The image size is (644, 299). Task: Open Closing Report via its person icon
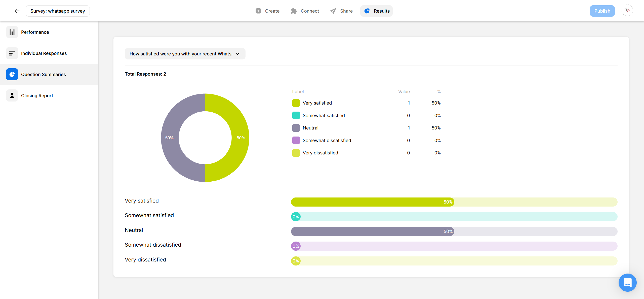point(12,95)
